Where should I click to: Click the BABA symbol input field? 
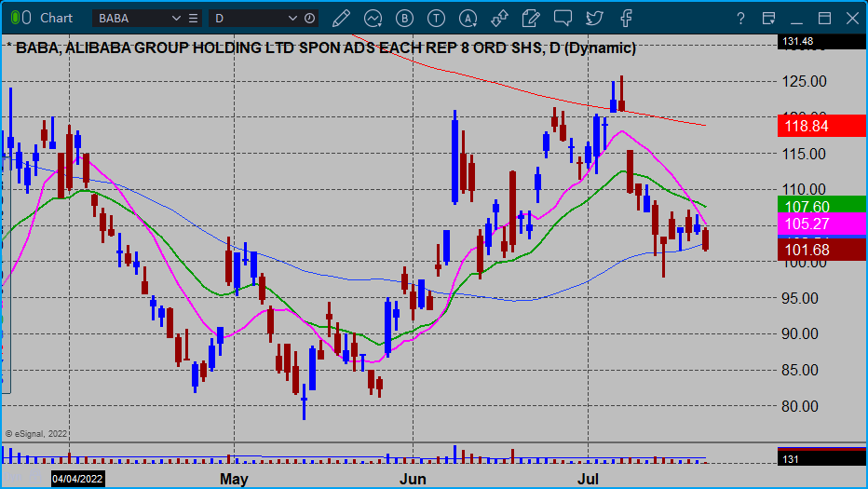click(x=131, y=19)
